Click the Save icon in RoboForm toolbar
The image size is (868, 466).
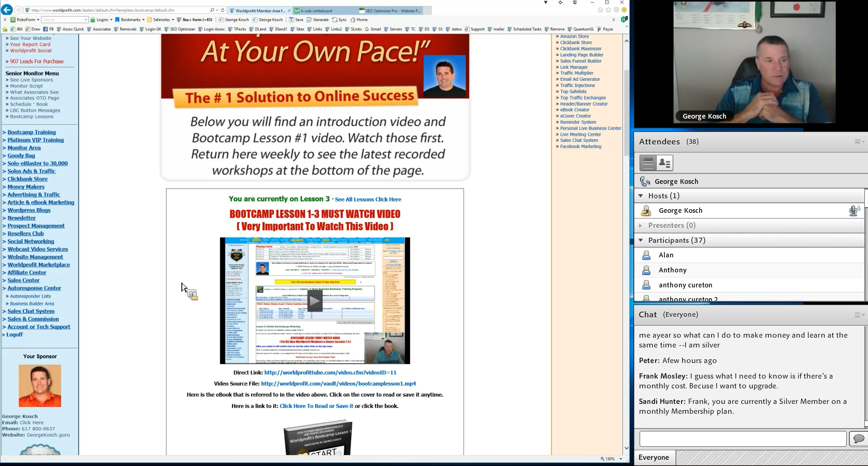click(296, 20)
